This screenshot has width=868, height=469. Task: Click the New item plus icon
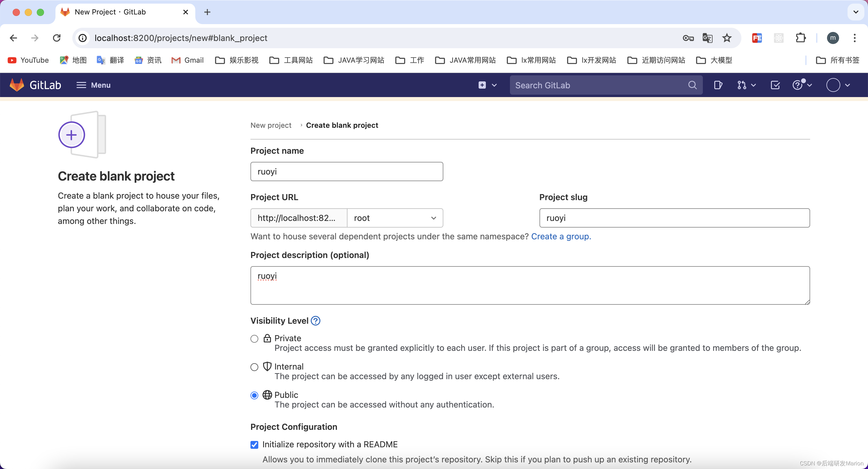(x=482, y=85)
